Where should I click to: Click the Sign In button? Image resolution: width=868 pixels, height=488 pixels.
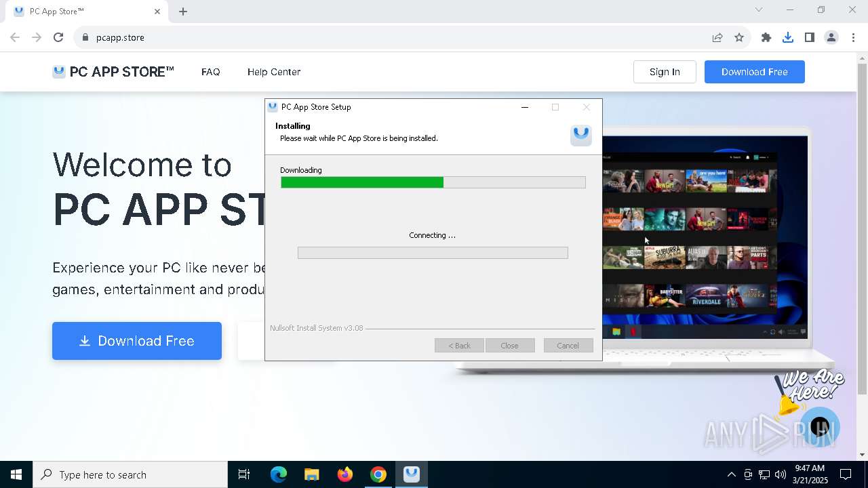tap(665, 72)
